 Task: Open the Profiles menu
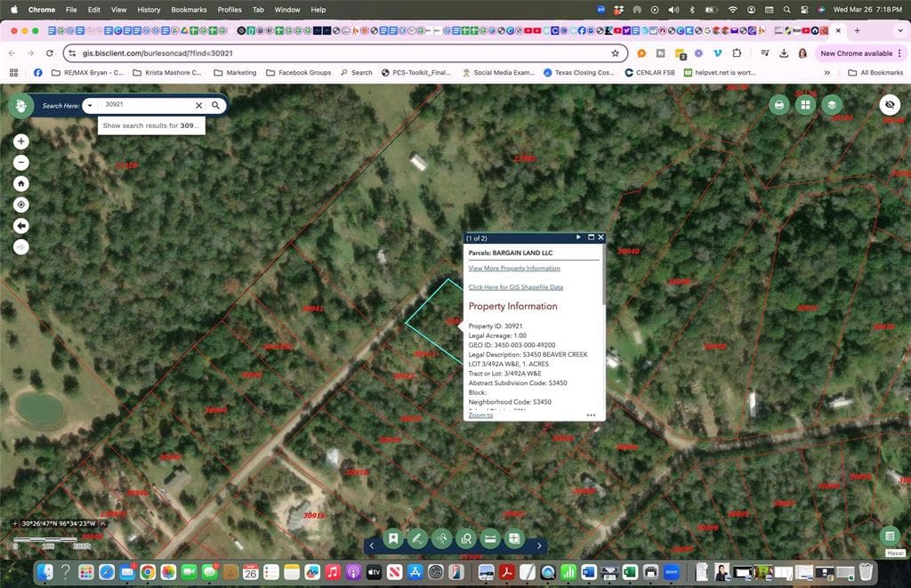pos(230,10)
